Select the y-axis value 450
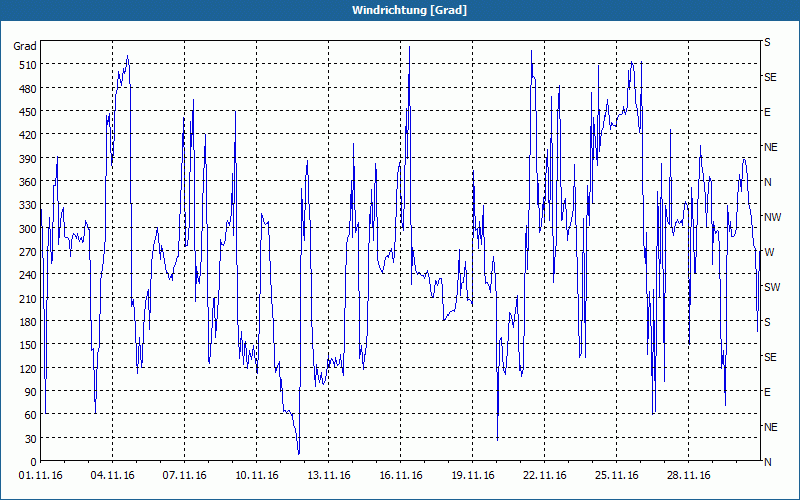 coord(28,112)
